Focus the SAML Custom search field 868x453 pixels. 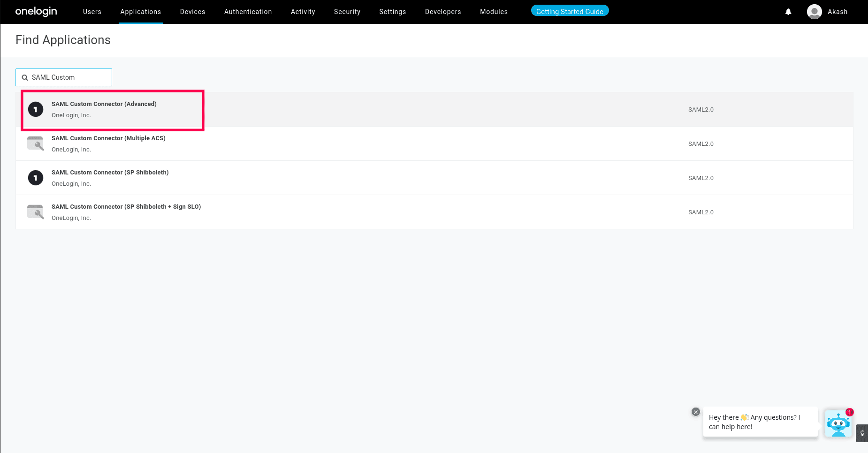[x=64, y=77]
